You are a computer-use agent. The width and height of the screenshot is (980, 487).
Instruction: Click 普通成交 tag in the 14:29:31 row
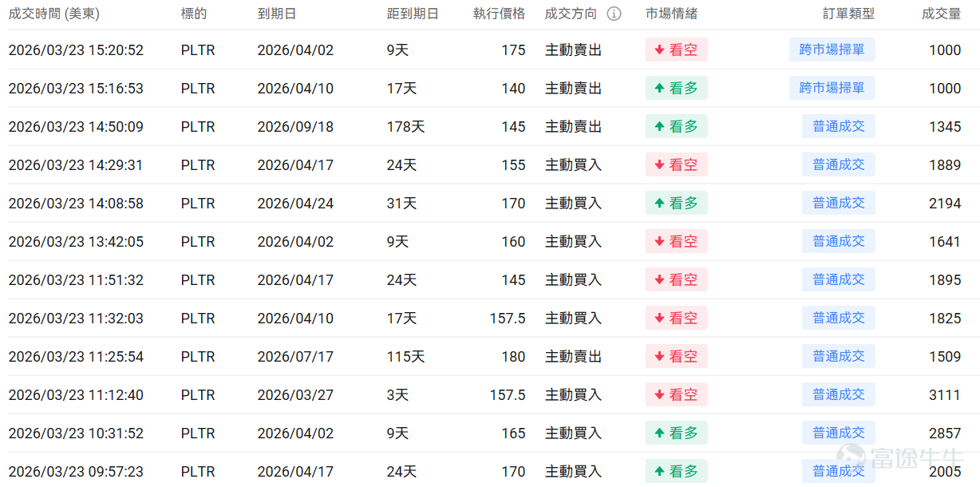839,164
